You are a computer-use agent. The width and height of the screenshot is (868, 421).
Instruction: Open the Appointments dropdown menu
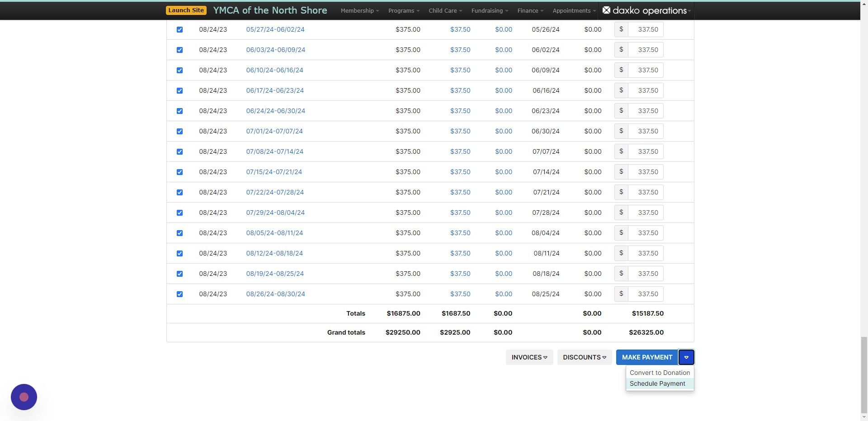point(574,10)
